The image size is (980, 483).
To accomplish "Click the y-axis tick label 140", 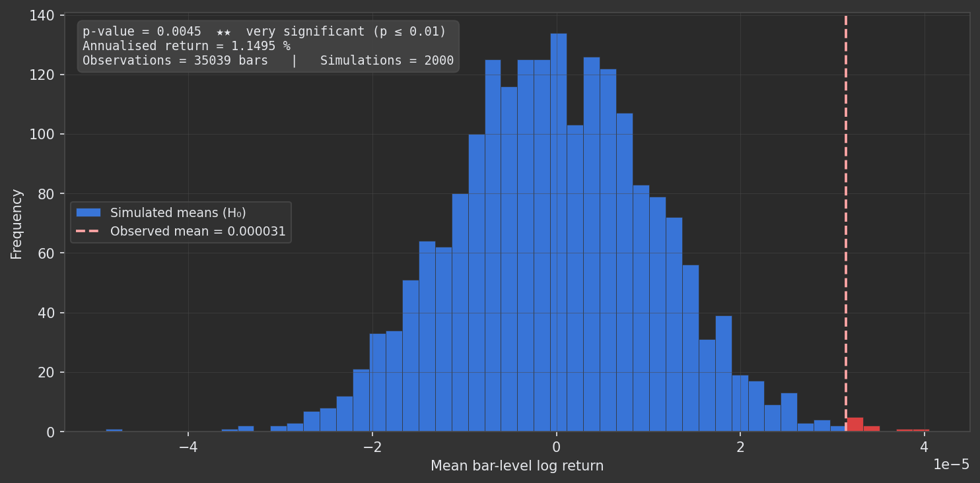I will (x=42, y=15).
